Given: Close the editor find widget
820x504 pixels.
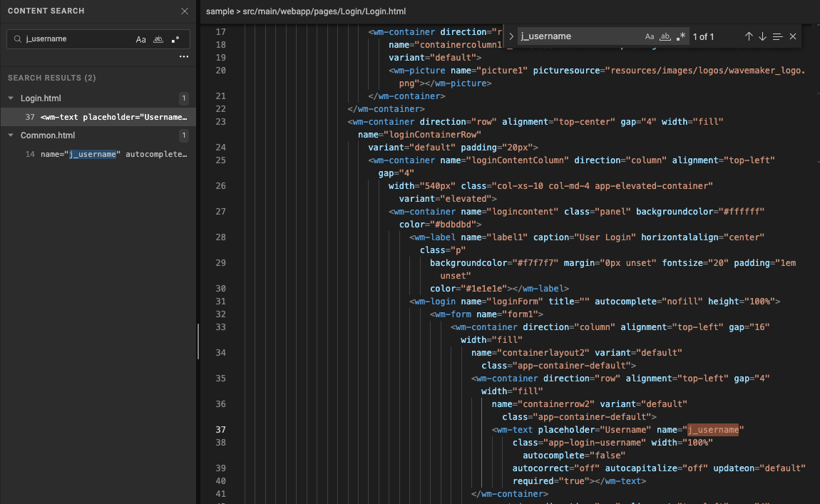Looking at the screenshot, I should (793, 36).
